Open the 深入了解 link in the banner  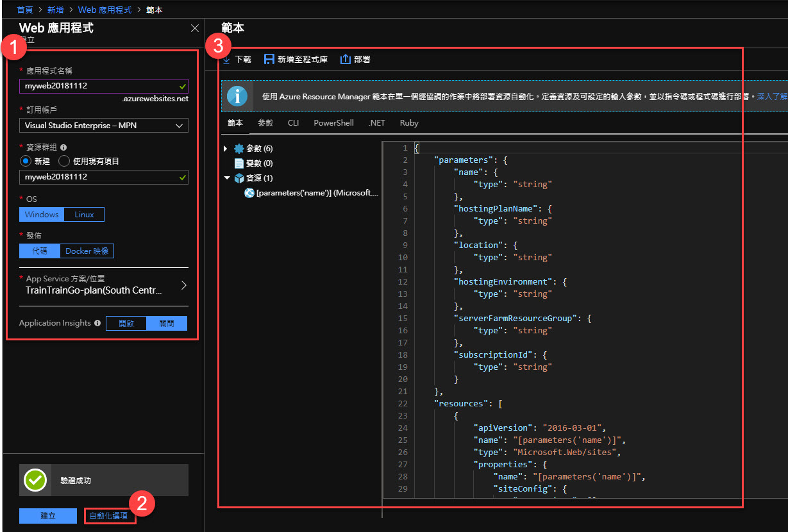772,96
